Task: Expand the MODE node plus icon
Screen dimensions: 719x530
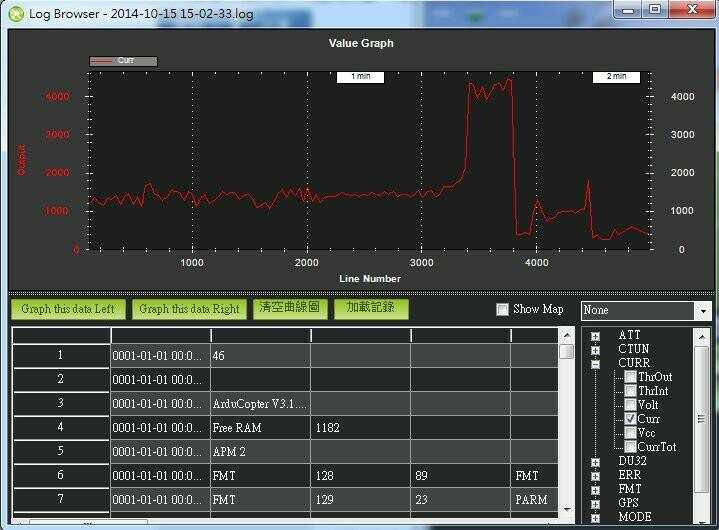Action: tap(596, 517)
